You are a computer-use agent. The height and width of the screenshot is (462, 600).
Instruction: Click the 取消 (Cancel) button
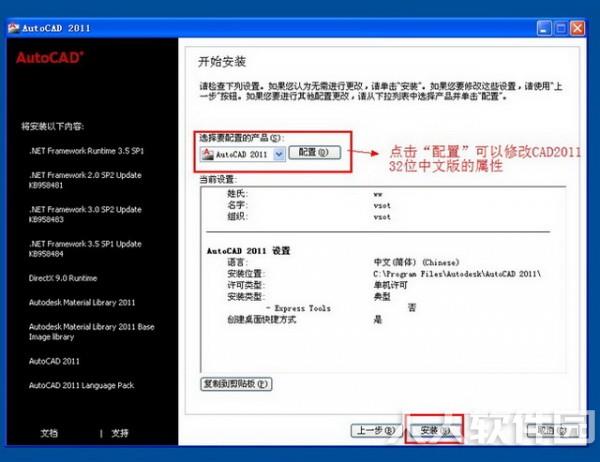click(x=552, y=431)
